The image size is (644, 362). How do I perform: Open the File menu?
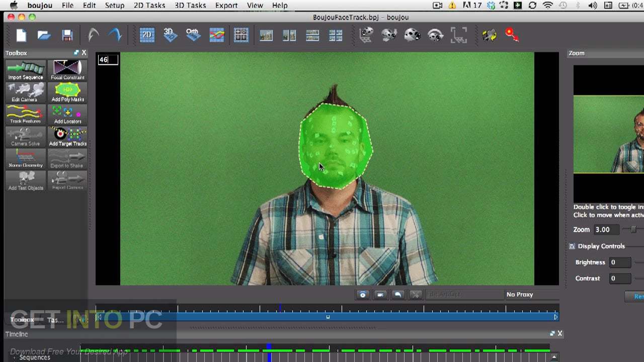tap(67, 6)
